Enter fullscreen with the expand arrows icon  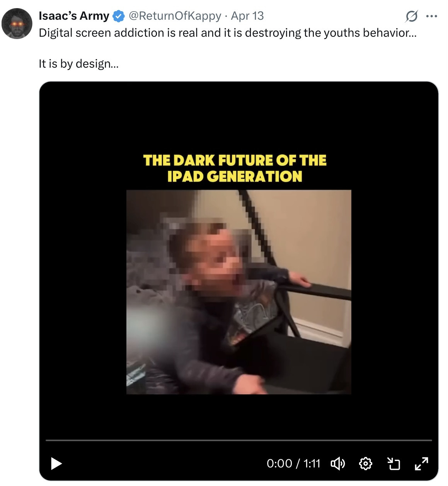421,463
